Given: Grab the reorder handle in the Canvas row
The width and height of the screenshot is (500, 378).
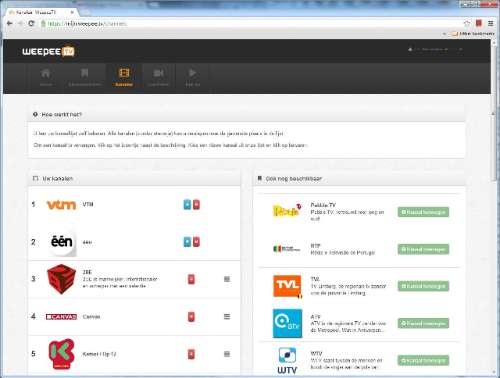Looking at the screenshot, I should point(227,317).
